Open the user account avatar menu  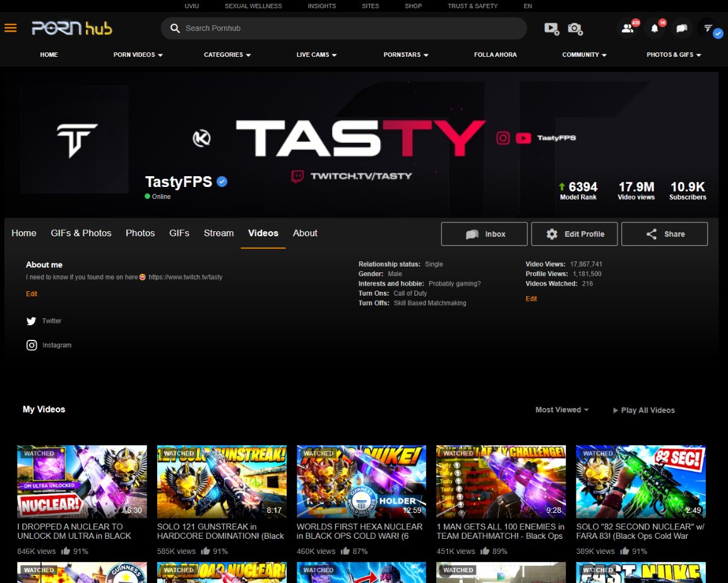click(x=708, y=28)
